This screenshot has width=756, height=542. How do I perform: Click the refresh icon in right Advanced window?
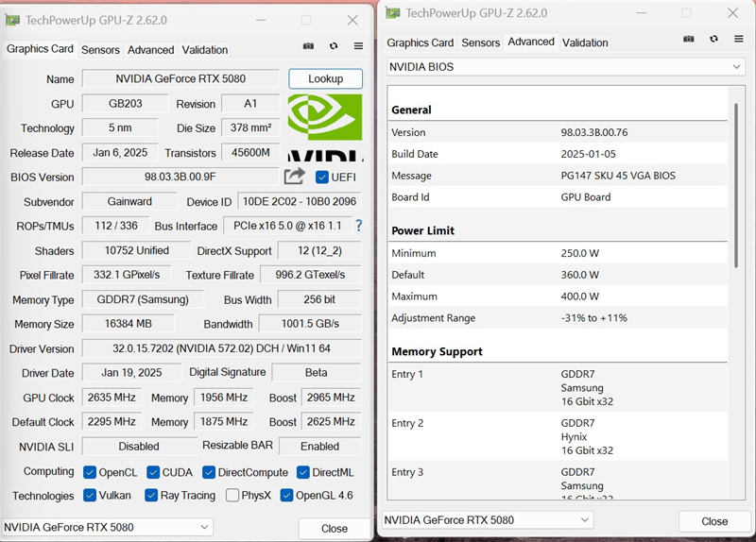714,39
